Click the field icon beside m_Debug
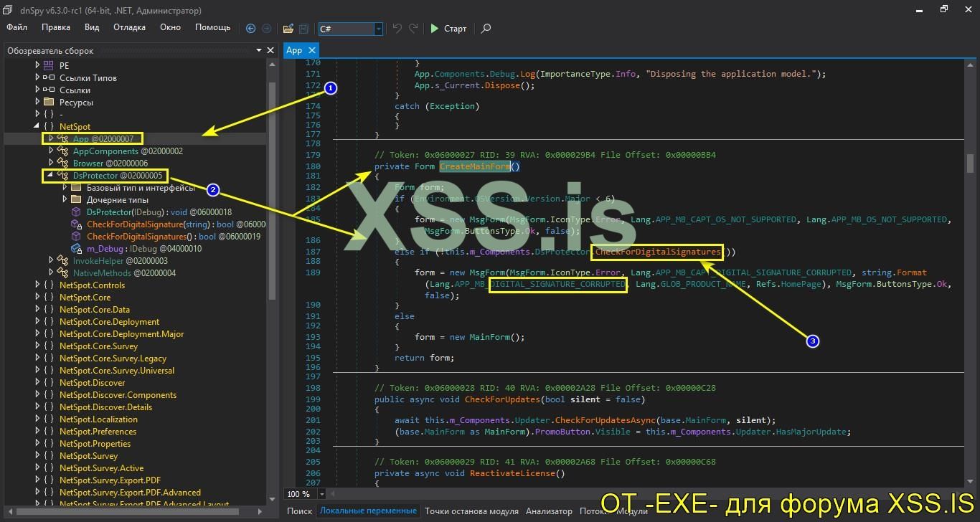This screenshot has height=522, width=980. [x=76, y=249]
